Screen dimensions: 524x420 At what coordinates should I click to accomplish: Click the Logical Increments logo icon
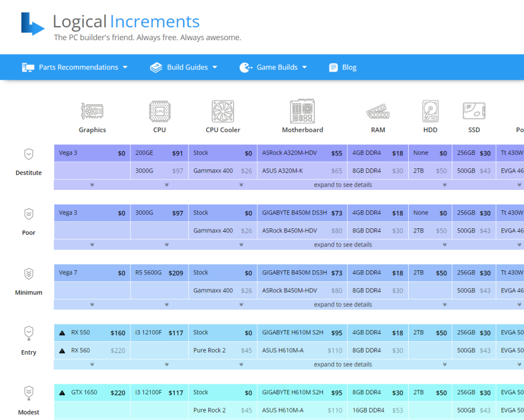[33, 24]
